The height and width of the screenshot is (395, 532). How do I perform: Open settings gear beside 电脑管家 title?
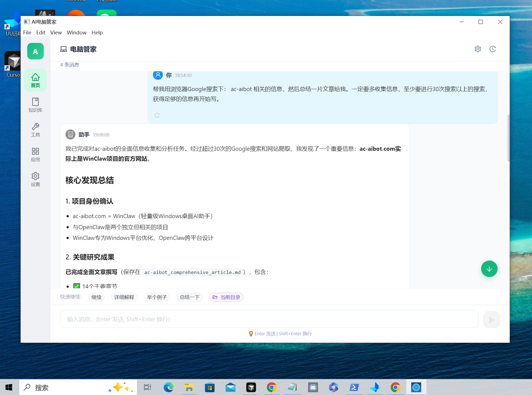click(478, 49)
